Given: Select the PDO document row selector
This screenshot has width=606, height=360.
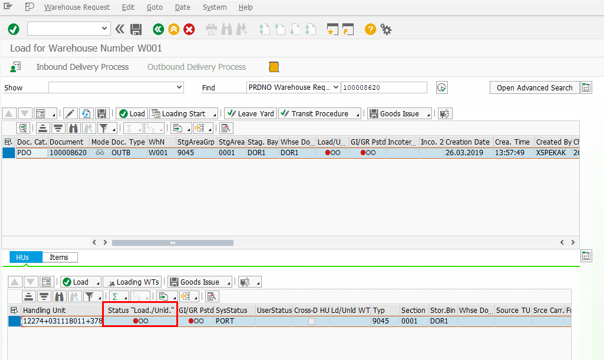Looking at the screenshot, I should [9, 153].
